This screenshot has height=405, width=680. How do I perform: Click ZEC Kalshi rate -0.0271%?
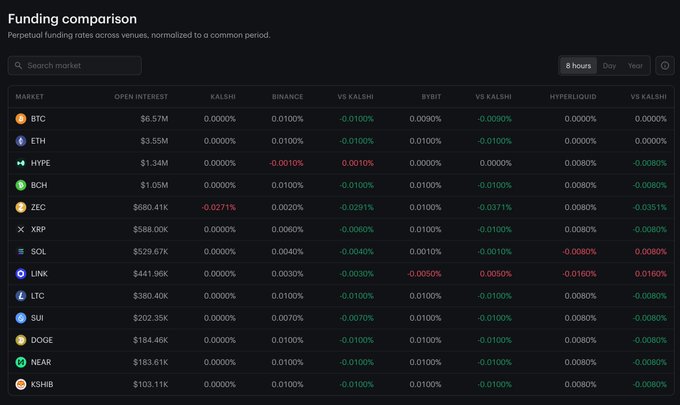(219, 207)
